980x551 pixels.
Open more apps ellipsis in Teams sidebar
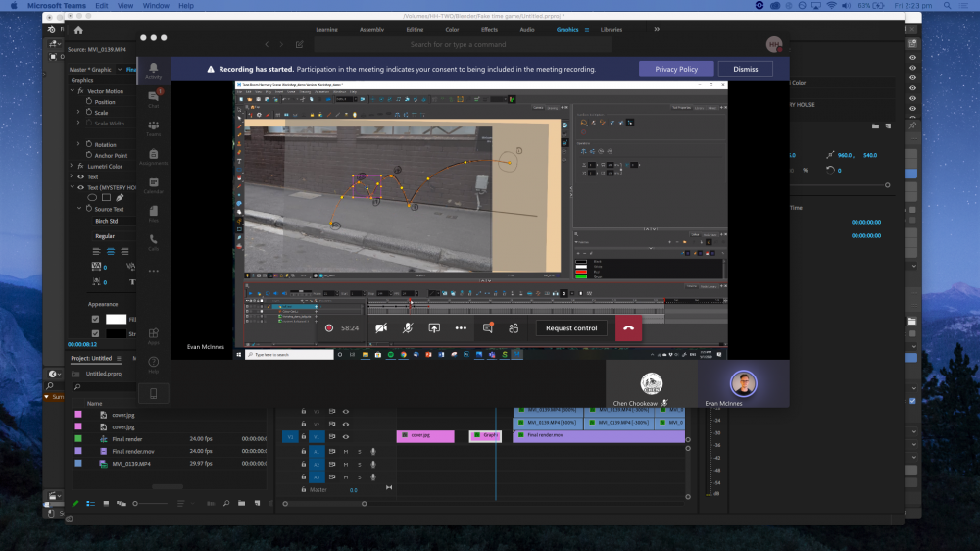tap(153, 271)
